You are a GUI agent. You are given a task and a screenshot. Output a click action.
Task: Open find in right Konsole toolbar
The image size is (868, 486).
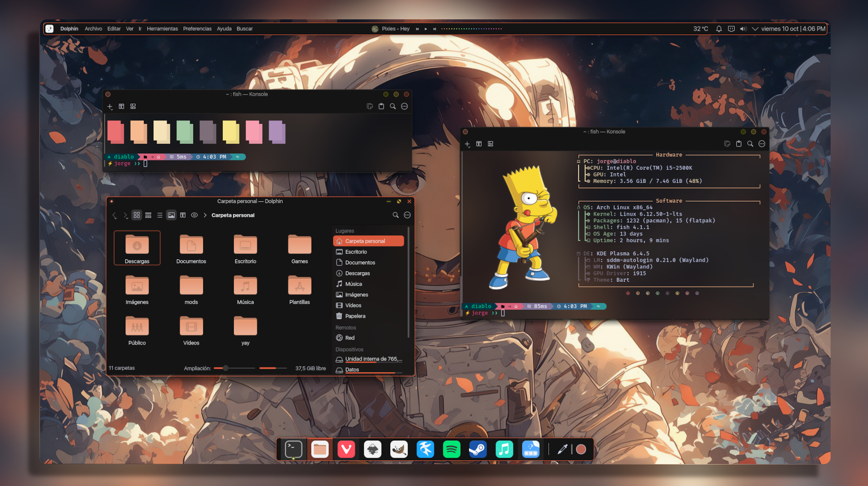[750, 144]
